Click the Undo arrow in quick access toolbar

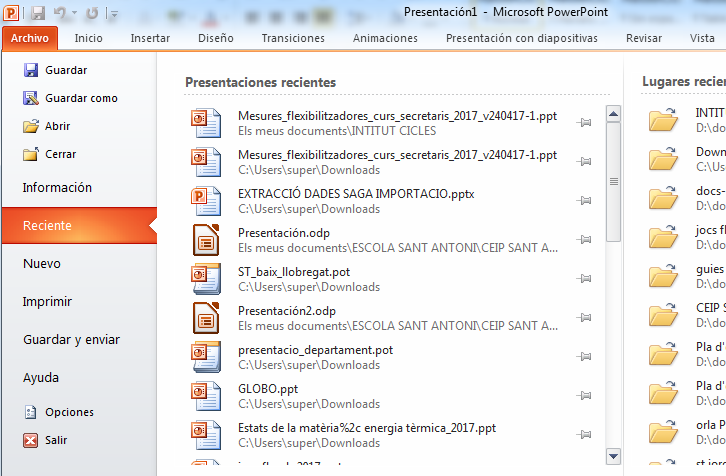pos(60,13)
